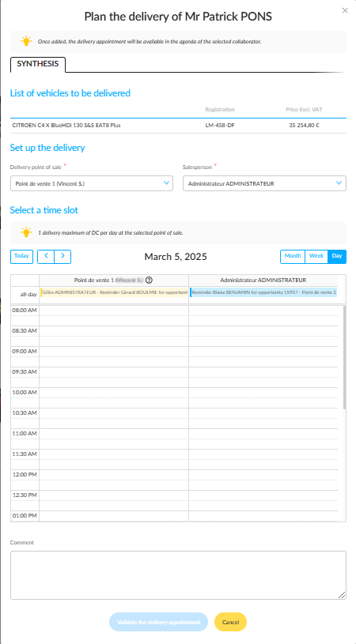Screen dimensions: 356x644
Task: Select the SYNTHESIS tab
Action: (38, 65)
